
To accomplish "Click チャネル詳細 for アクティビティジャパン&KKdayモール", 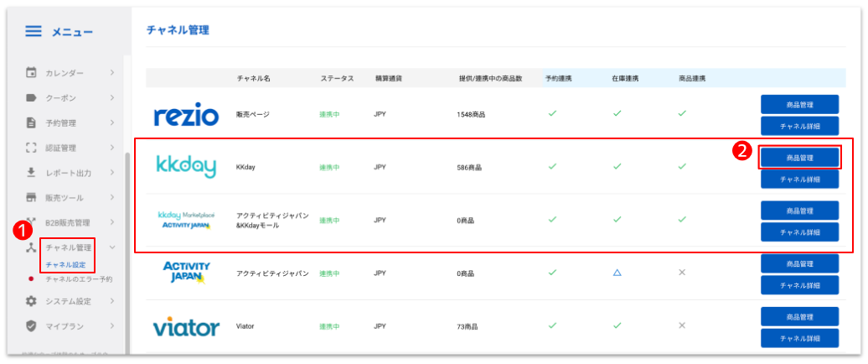I will 799,232.
